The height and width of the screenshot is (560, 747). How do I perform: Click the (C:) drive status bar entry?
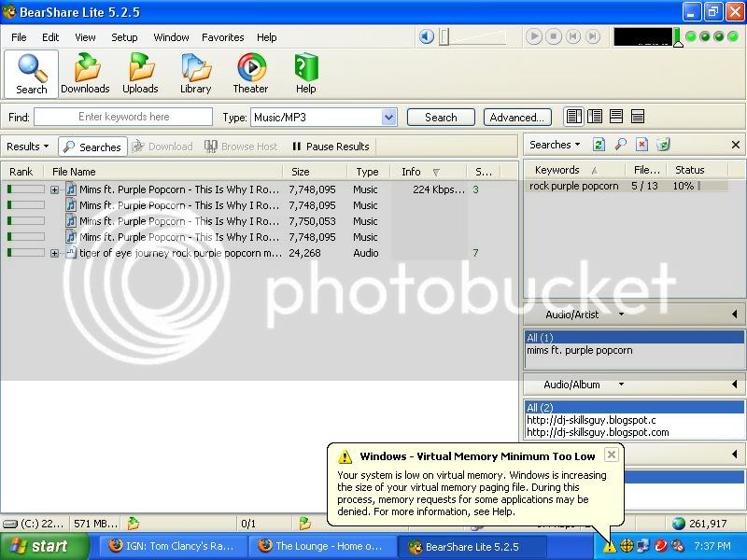click(x=34, y=524)
